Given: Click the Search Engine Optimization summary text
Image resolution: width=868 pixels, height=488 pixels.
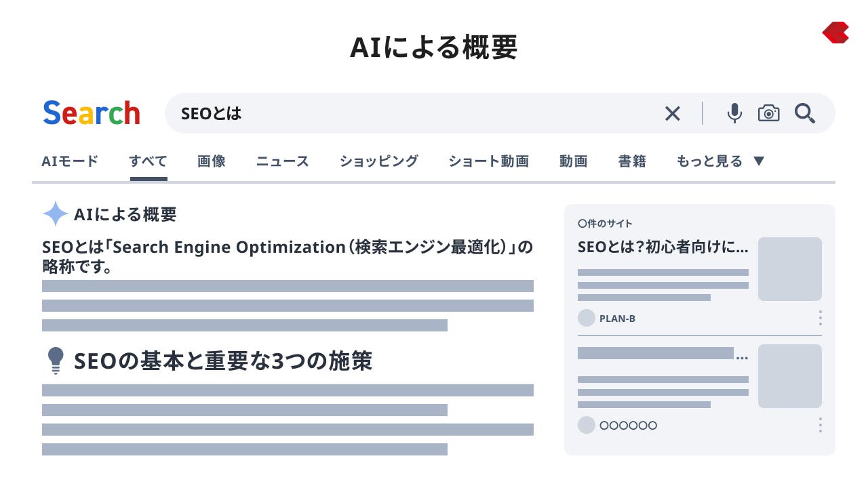Looking at the screenshot, I should point(288,256).
